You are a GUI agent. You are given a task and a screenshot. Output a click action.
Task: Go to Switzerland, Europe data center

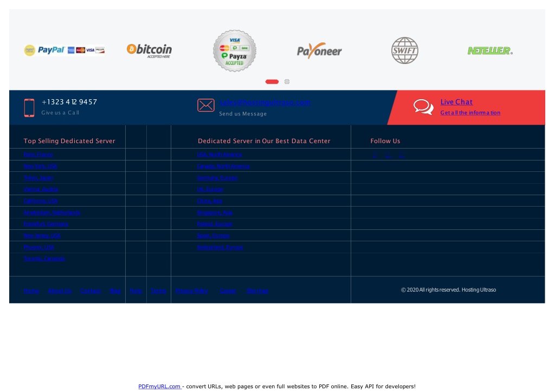[x=220, y=247]
